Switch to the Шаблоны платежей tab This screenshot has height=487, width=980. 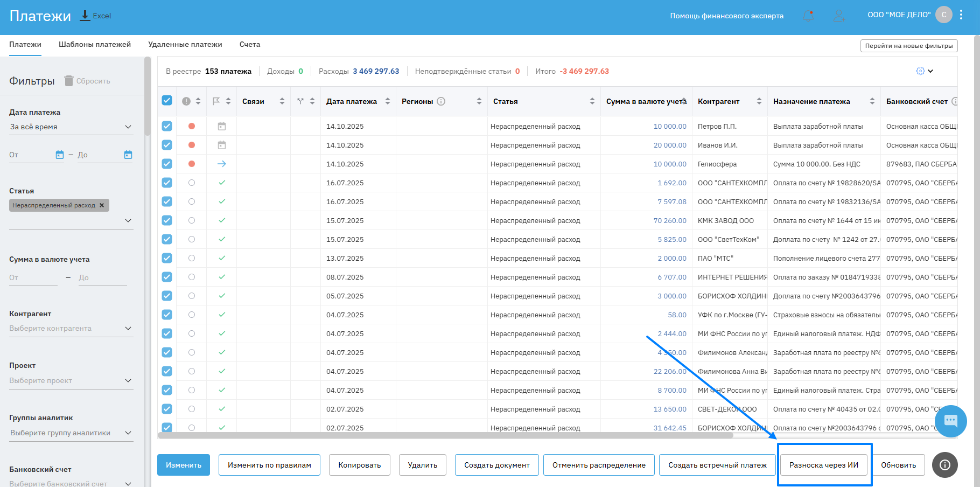(x=95, y=45)
